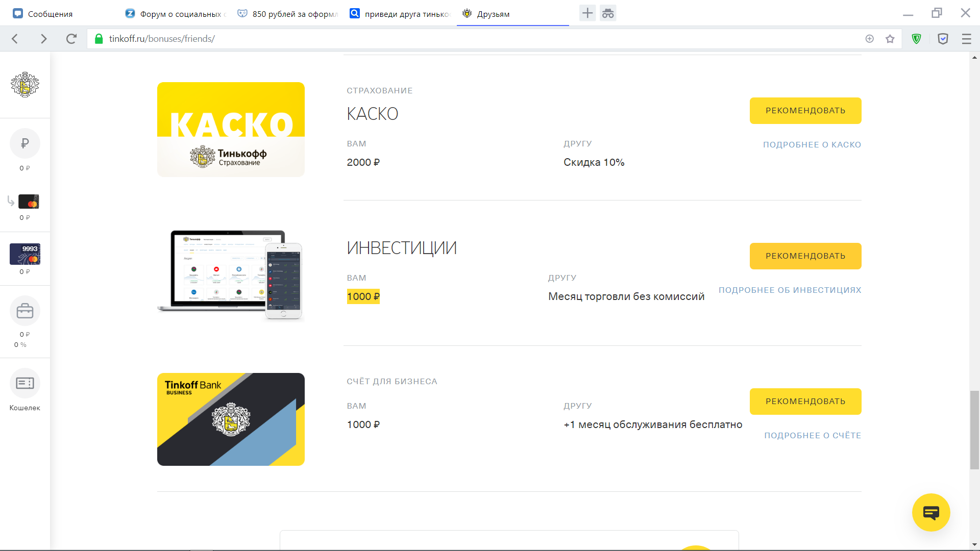Open the browser hamburger menu
The width and height of the screenshot is (980, 551).
coord(966,39)
